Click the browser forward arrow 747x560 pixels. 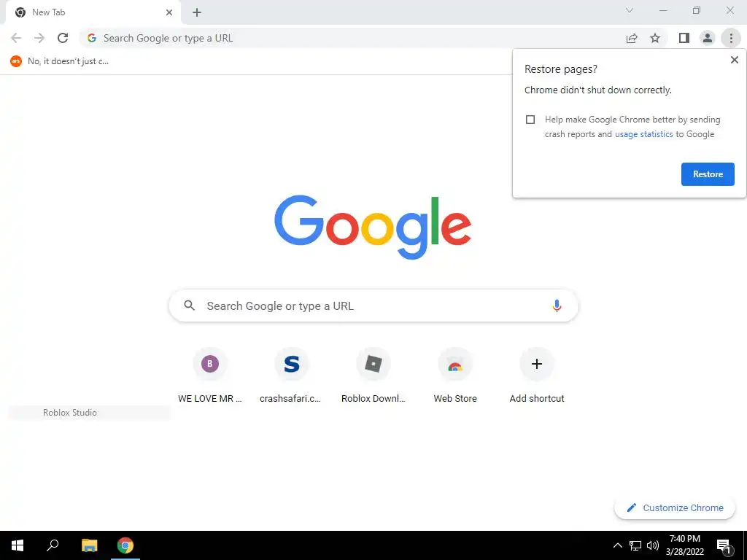click(39, 38)
